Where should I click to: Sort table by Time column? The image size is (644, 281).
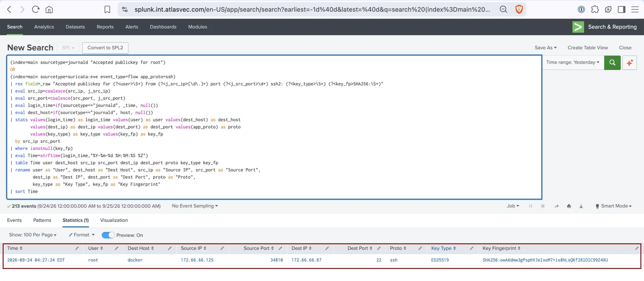[15, 248]
